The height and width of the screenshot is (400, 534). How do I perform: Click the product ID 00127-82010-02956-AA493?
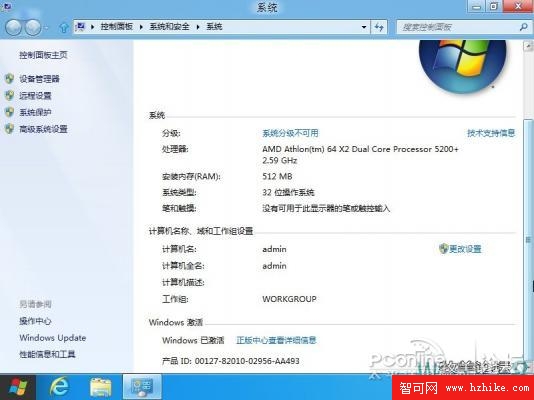pos(247,361)
